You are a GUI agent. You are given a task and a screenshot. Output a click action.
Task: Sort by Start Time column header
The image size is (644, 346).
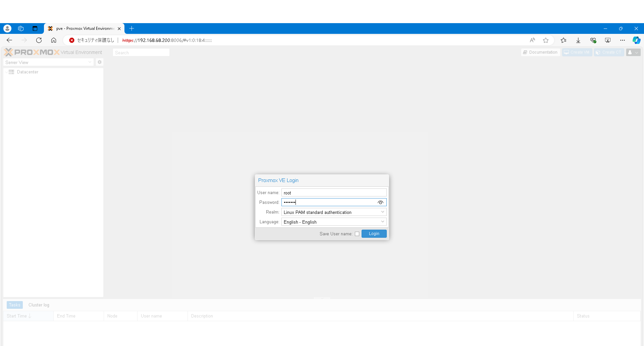tap(28, 316)
